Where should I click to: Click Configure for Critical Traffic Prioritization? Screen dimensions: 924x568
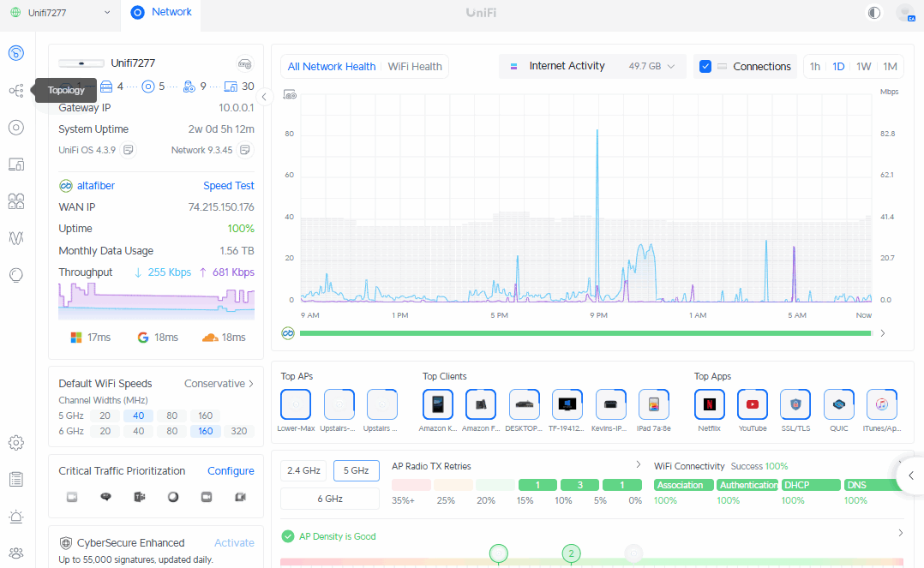pos(231,471)
